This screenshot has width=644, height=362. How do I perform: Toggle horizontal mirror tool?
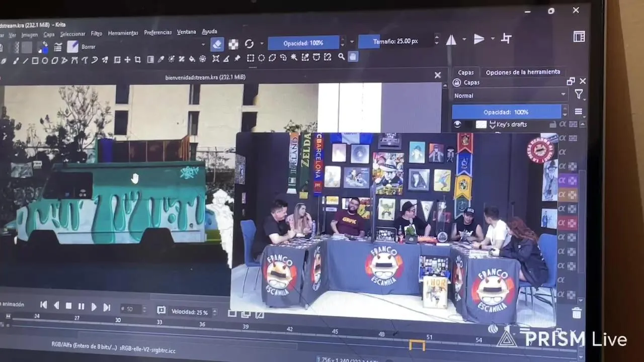point(451,40)
